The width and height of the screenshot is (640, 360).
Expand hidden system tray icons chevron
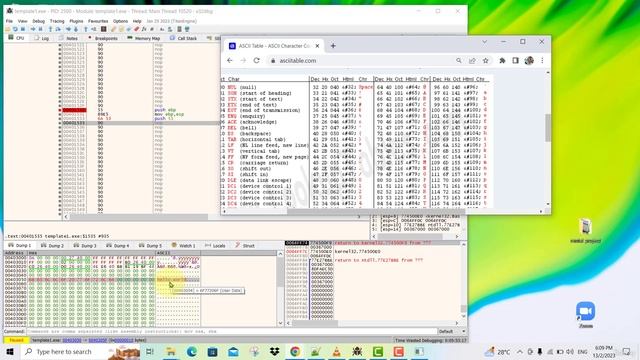[520, 351]
